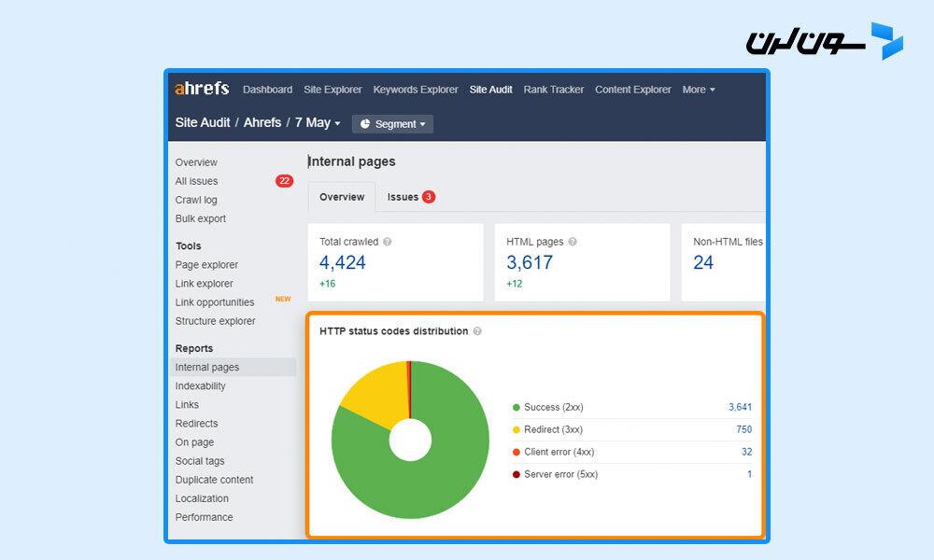Open Page explorer tool

(206, 265)
